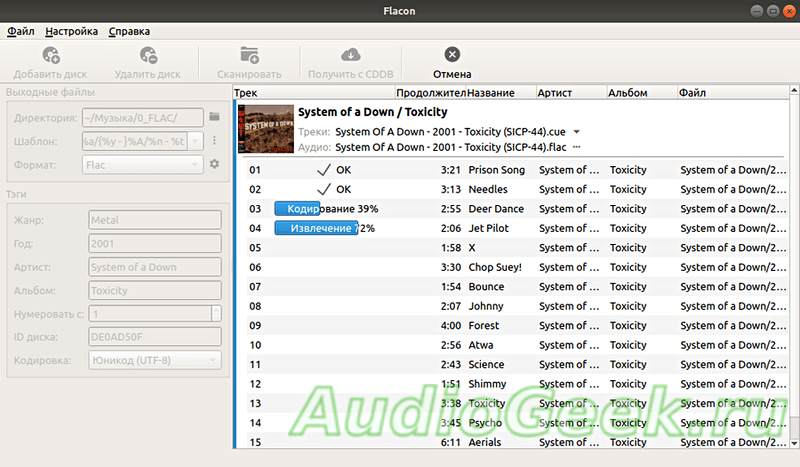Open folder browser next to Директория field
This screenshot has width=800, height=467.
pos(214,117)
